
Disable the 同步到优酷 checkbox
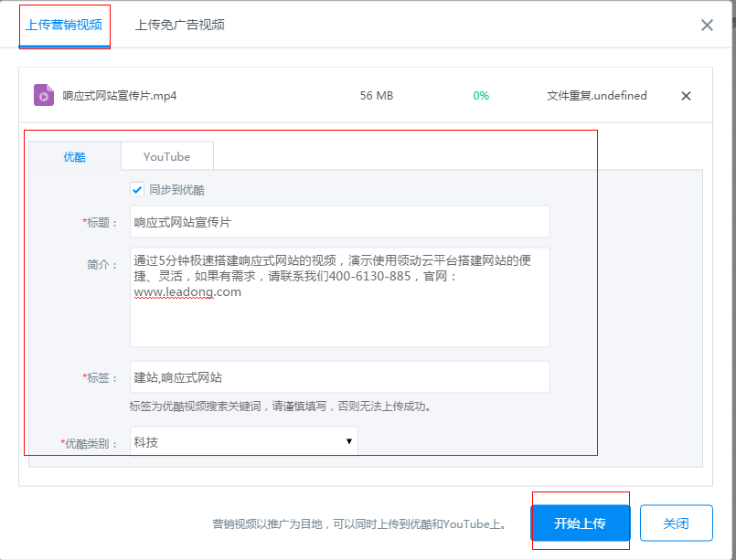pyautogui.click(x=137, y=189)
